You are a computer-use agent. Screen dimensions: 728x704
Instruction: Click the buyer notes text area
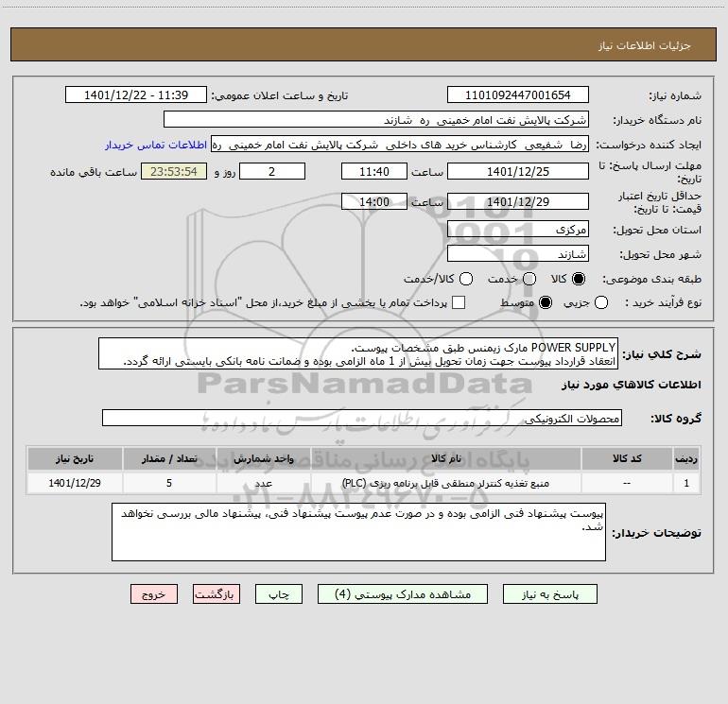click(x=359, y=532)
